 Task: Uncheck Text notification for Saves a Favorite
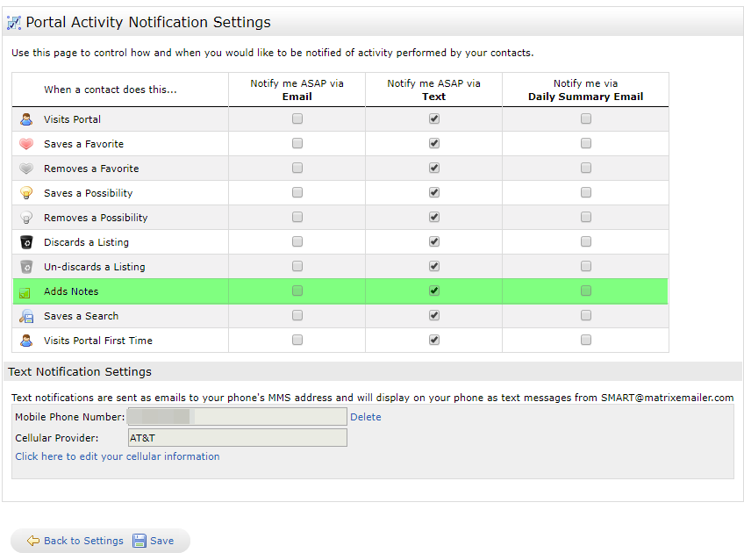434,143
